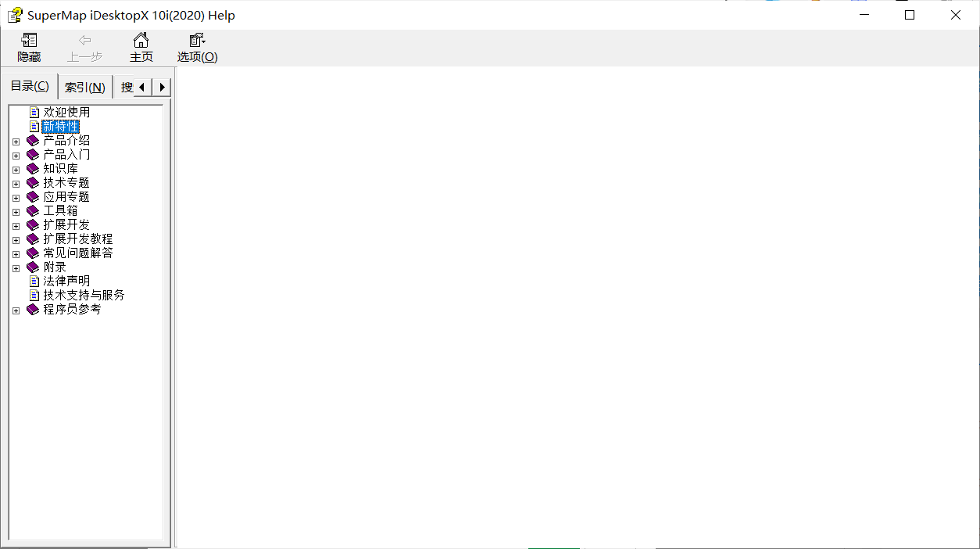The height and width of the screenshot is (549, 980).
Task: Expand the 产品介绍 tree node
Action: click(16, 142)
